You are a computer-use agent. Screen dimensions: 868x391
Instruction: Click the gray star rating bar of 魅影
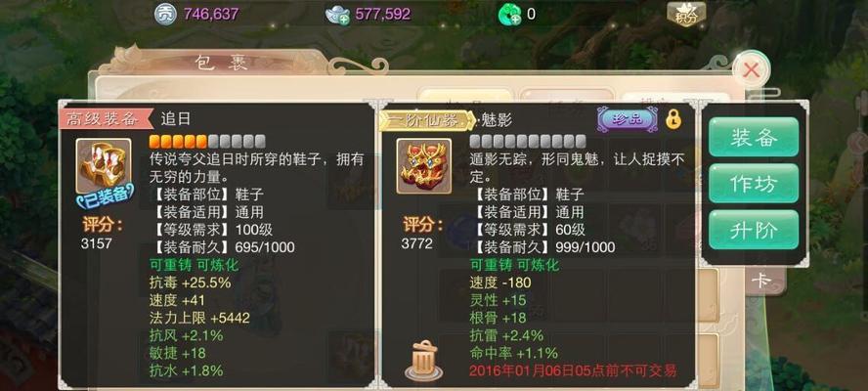528,141
